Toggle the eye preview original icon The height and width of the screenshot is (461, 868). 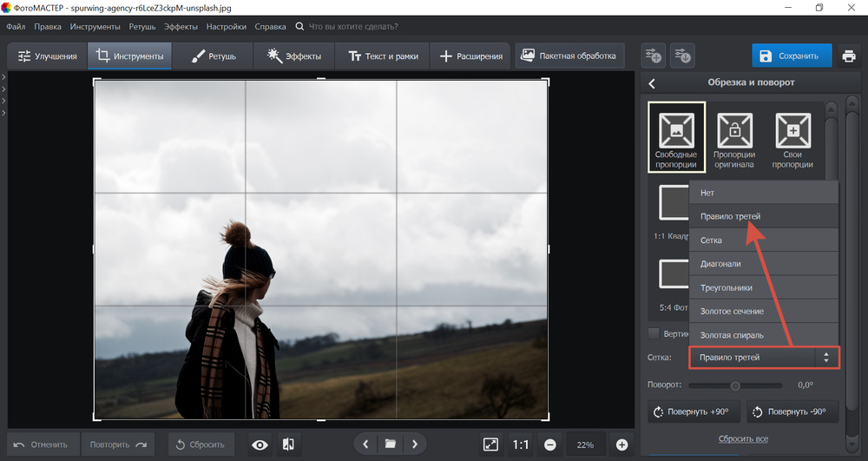tap(260, 445)
